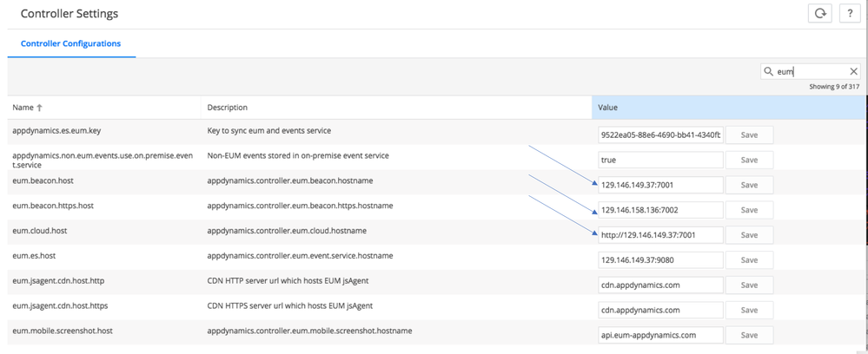Edit non-EUM events value set to true
This screenshot has width=868, height=354.
(660, 160)
